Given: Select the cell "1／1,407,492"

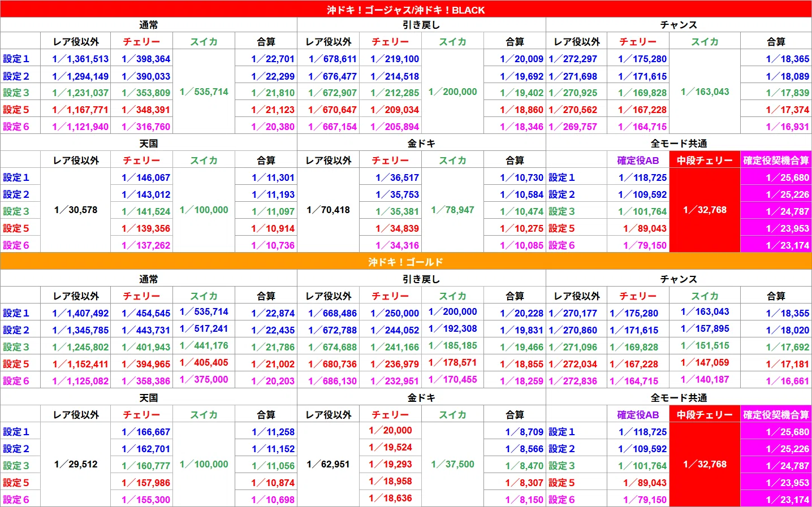Looking at the screenshot, I should point(76,313).
